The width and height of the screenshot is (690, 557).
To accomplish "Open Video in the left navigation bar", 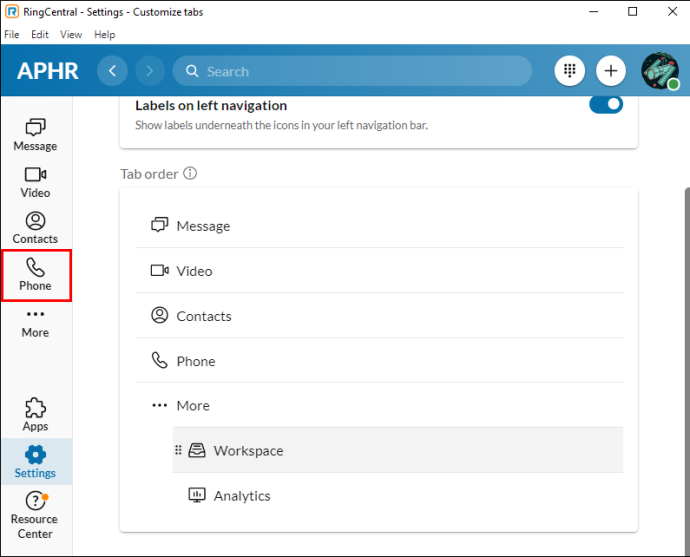I will pos(35,182).
